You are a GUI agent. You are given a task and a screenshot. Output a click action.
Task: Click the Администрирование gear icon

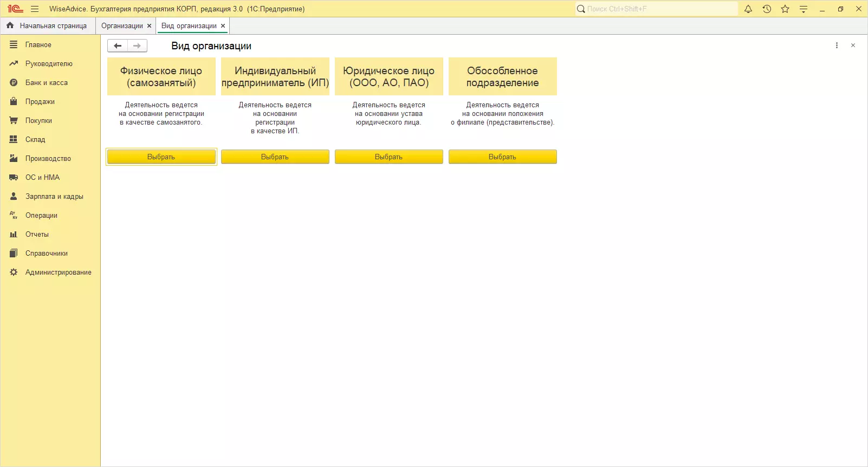[x=14, y=272]
